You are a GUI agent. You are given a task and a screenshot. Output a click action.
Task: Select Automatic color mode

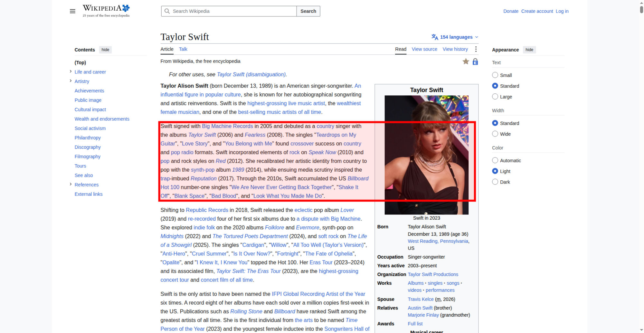point(495,160)
